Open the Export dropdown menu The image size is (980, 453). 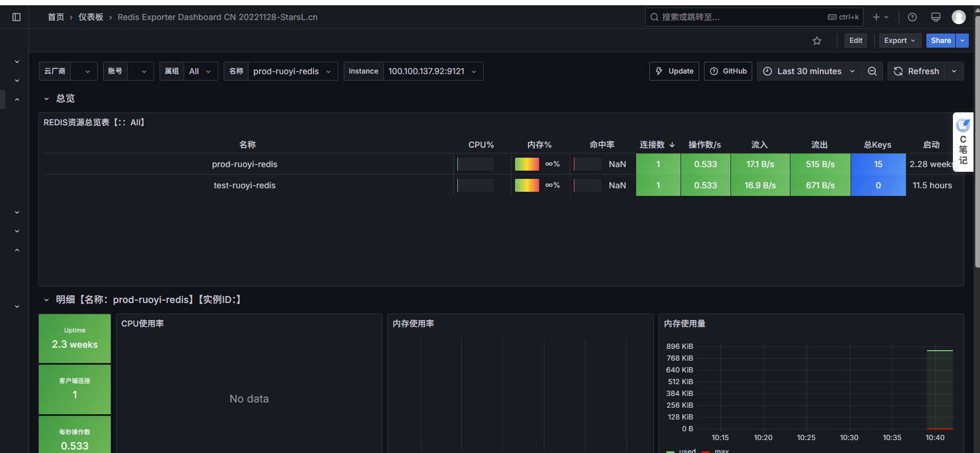pos(900,41)
